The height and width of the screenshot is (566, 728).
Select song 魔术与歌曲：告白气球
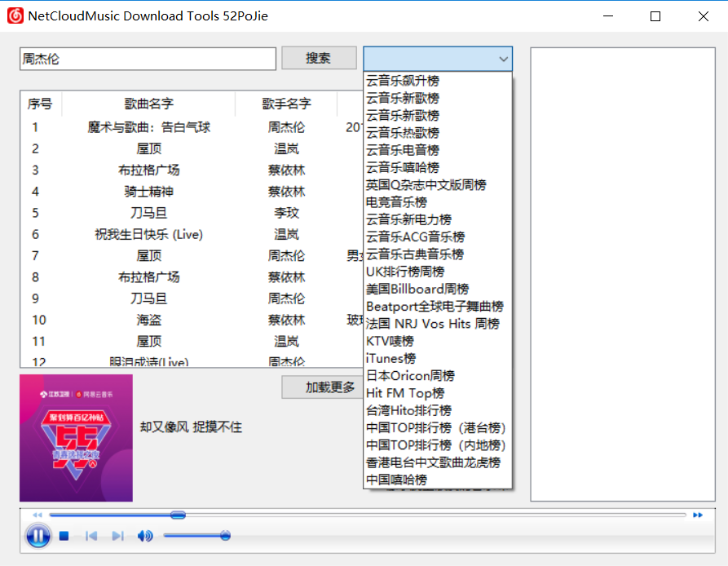(x=148, y=127)
